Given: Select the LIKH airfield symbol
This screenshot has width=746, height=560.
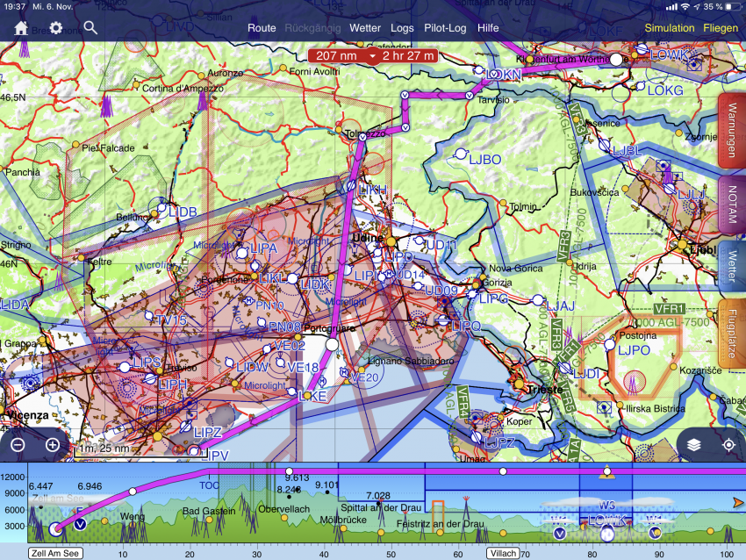Looking at the screenshot, I should (x=351, y=185).
